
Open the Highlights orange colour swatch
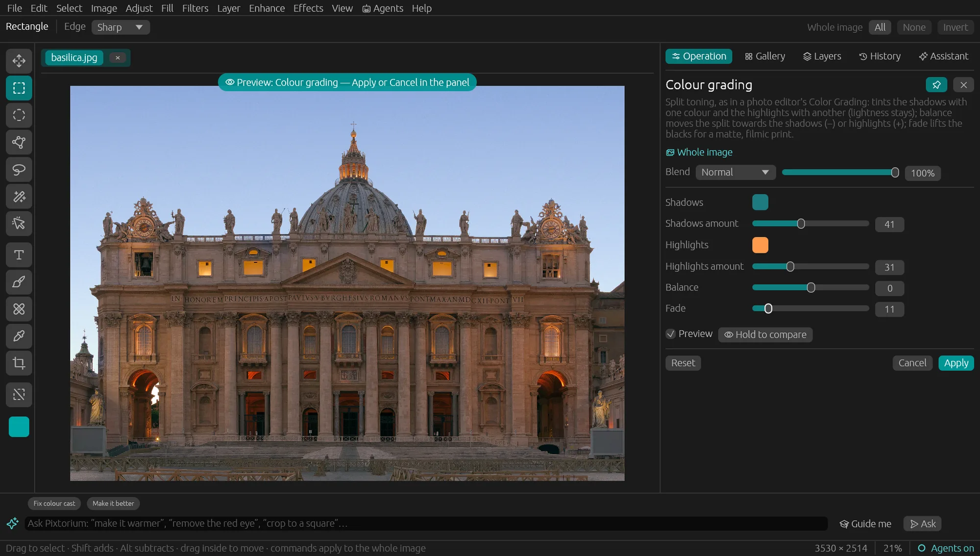pyautogui.click(x=760, y=245)
